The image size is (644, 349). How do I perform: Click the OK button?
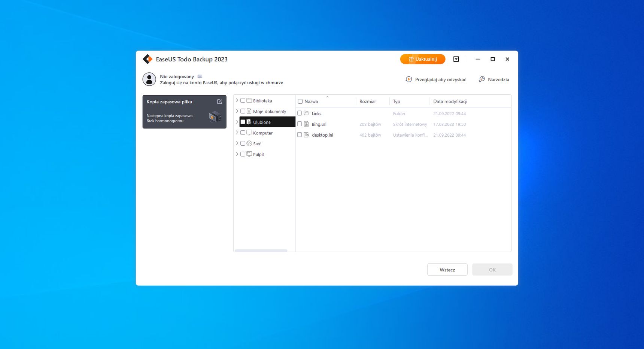click(492, 270)
